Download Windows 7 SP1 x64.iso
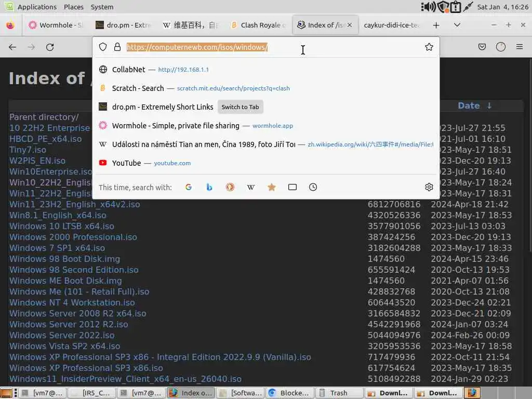Image resolution: width=532 pixels, height=399 pixels. tap(57, 248)
